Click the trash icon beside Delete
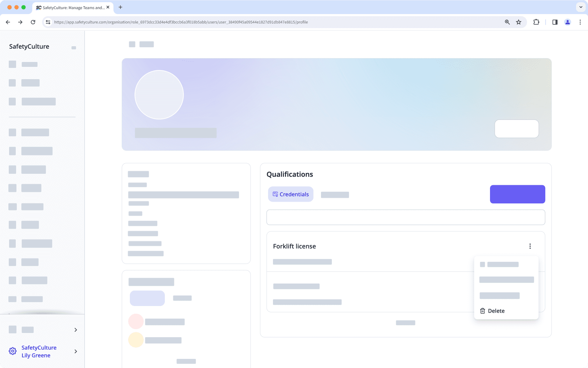 (482, 311)
